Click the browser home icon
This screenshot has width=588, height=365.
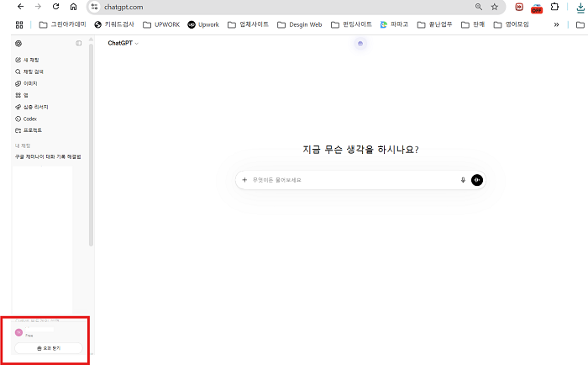[74, 7]
